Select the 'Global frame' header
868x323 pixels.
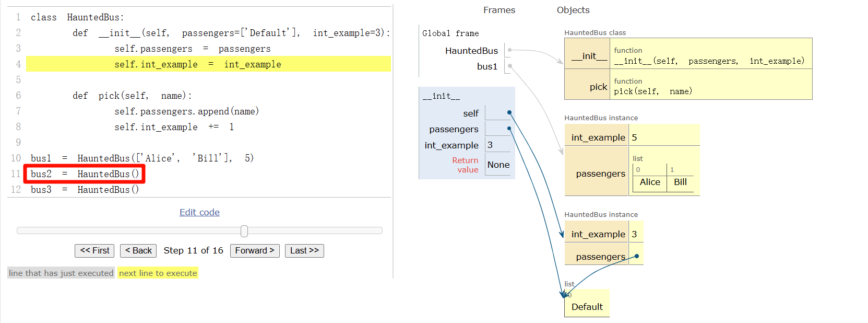(450, 33)
